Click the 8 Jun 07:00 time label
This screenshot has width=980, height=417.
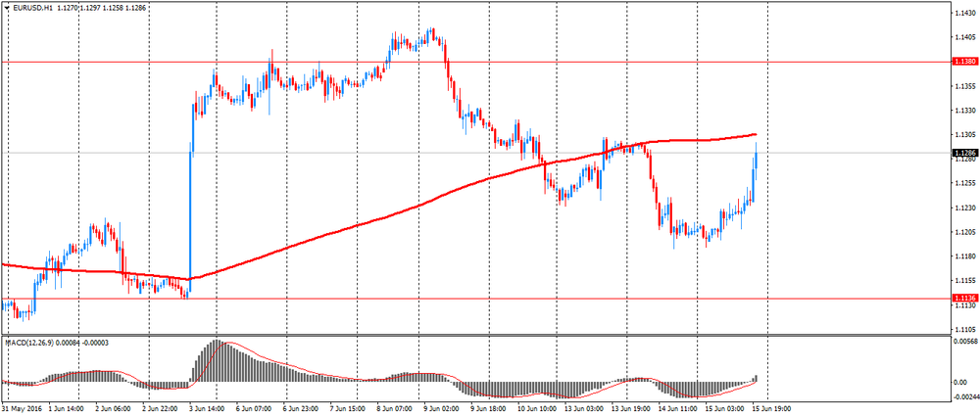pyautogui.click(x=394, y=409)
